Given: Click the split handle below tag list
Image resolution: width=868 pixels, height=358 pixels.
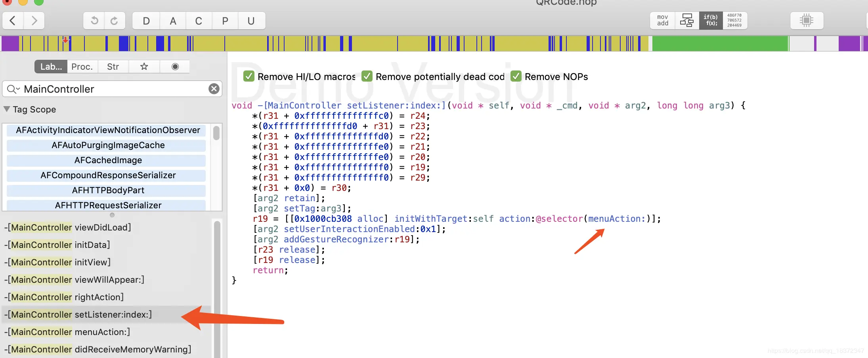Looking at the screenshot, I should [x=112, y=215].
